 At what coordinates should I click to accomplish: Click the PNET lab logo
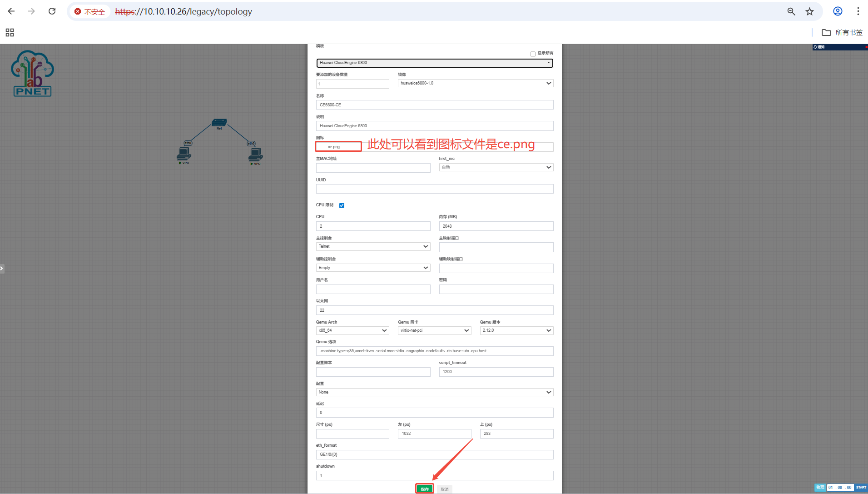click(x=32, y=73)
